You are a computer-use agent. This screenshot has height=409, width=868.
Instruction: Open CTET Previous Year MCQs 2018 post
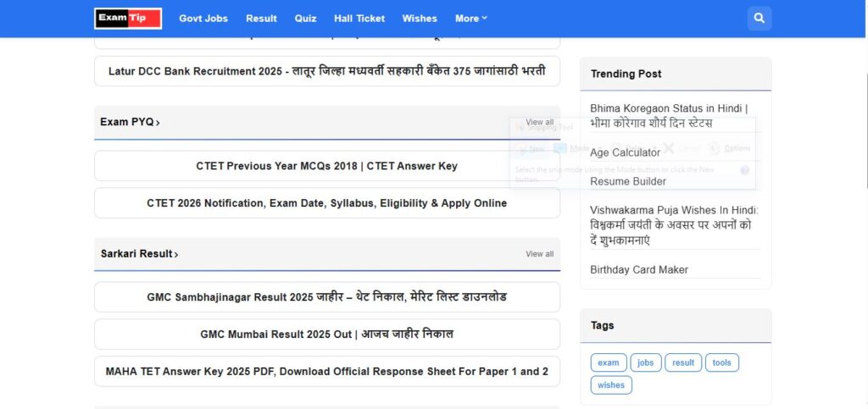click(x=326, y=166)
